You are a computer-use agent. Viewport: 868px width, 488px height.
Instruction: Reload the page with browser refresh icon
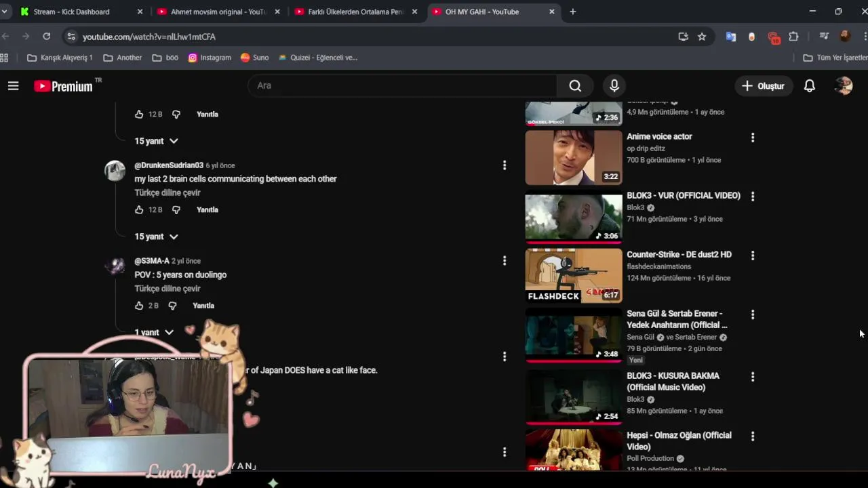click(46, 37)
